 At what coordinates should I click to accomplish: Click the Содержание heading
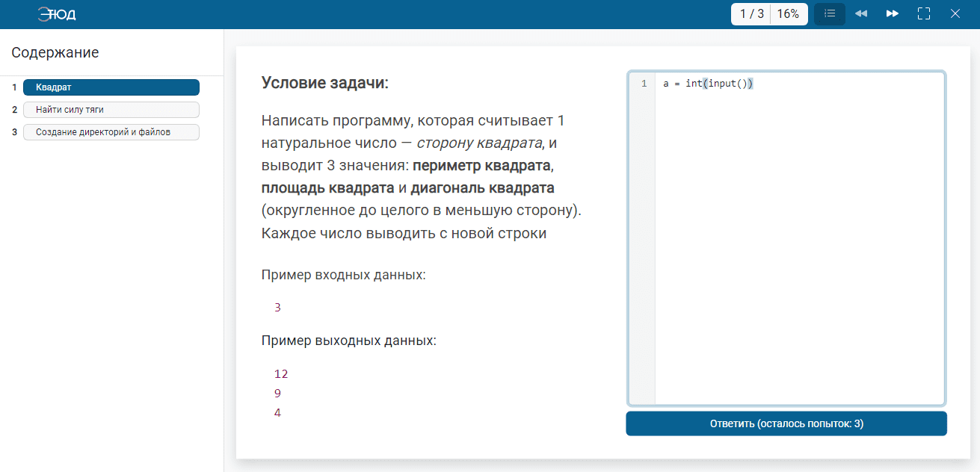pyautogui.click(x=55, y=52)
